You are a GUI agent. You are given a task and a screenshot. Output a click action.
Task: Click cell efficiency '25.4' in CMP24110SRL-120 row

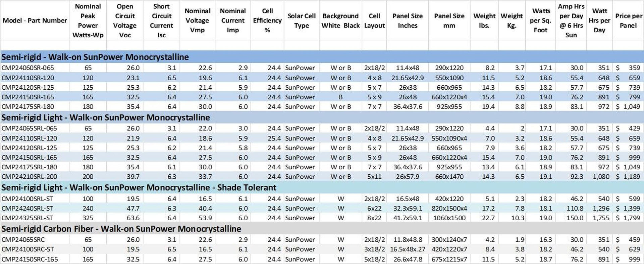(x=274, y=138)
